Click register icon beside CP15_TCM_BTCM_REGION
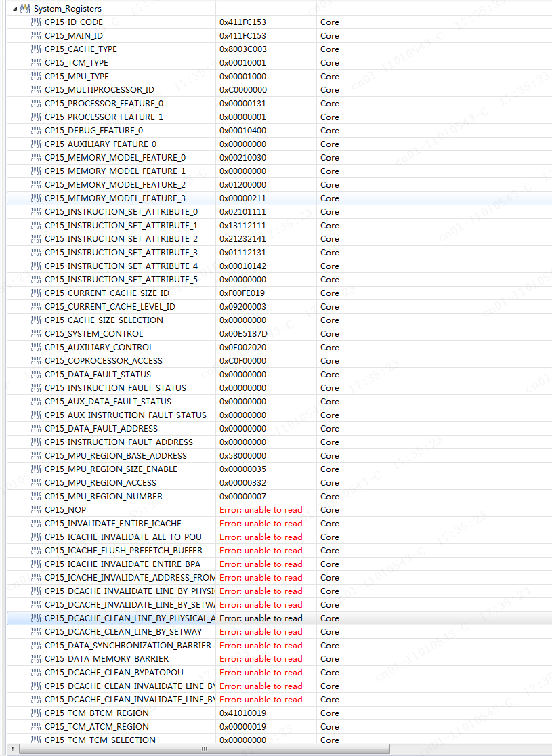 36,713
